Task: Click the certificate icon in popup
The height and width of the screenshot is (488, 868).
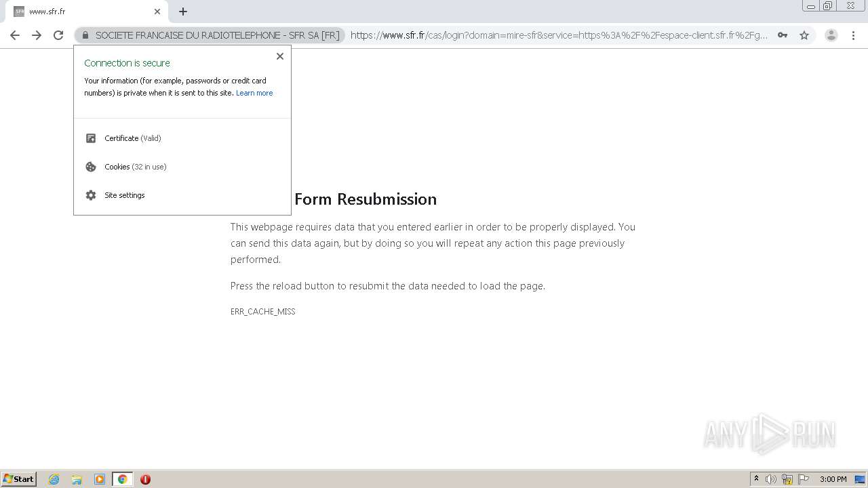Action: click(x=91, y=138)
